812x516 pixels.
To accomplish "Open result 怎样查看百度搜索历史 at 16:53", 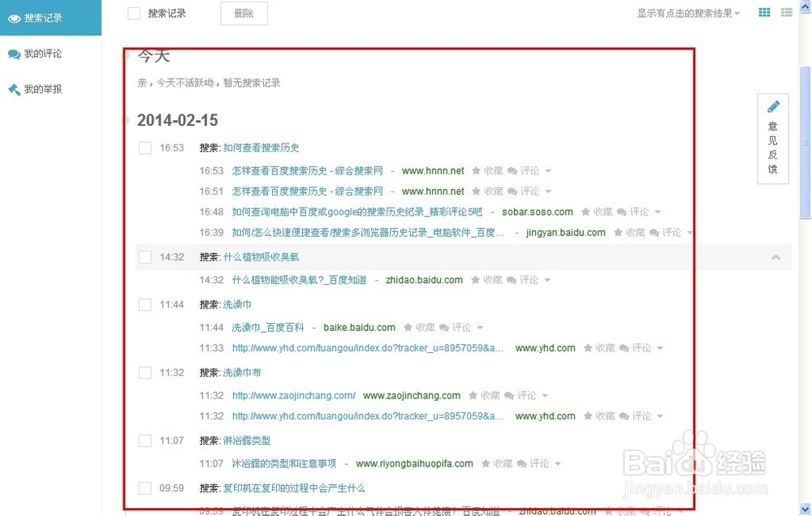I will (308, 171).
